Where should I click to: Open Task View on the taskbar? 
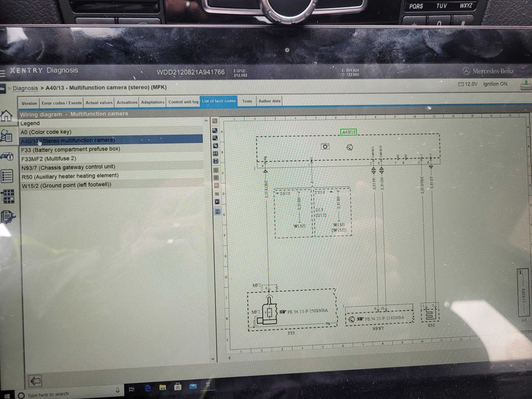click(x=131, y=389)
